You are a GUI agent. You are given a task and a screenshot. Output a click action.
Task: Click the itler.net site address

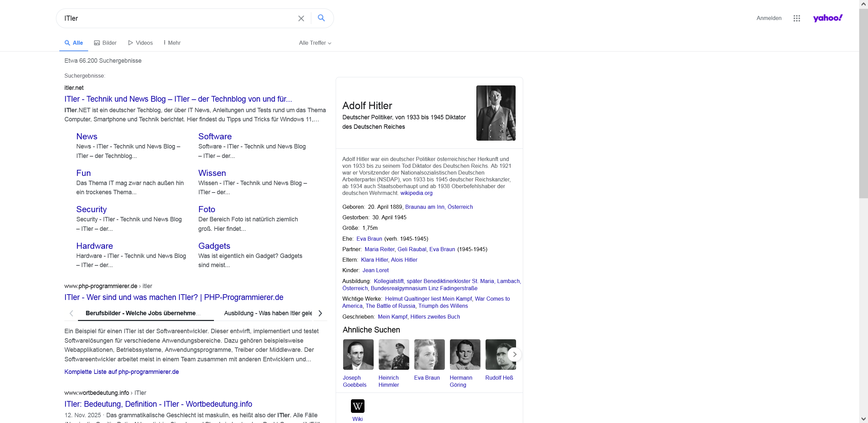tap(74, 88)
